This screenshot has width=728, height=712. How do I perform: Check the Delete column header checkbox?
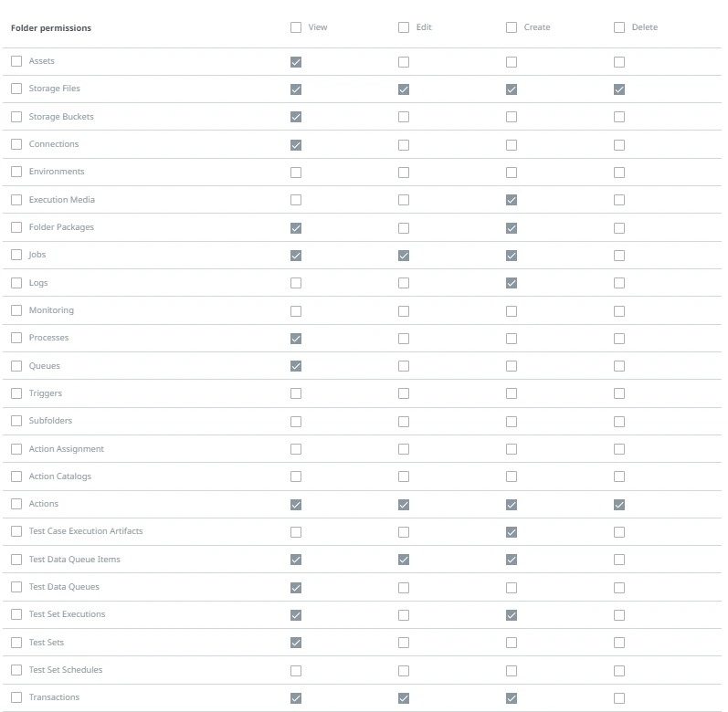tap(619, 27)
